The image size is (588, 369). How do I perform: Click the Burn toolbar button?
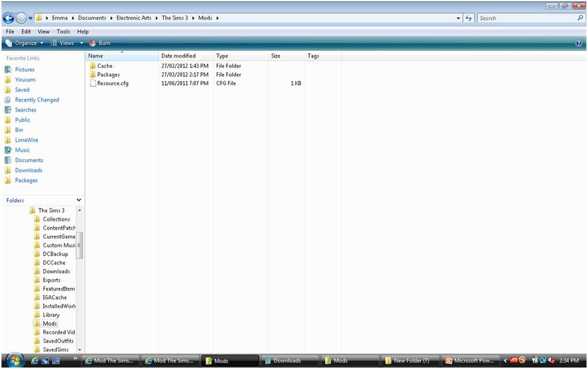tap(100, 43)
